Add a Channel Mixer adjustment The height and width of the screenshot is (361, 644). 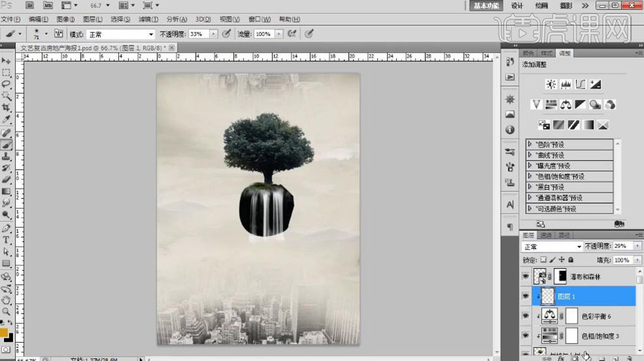pyautogui.click(x=610, y=105)
